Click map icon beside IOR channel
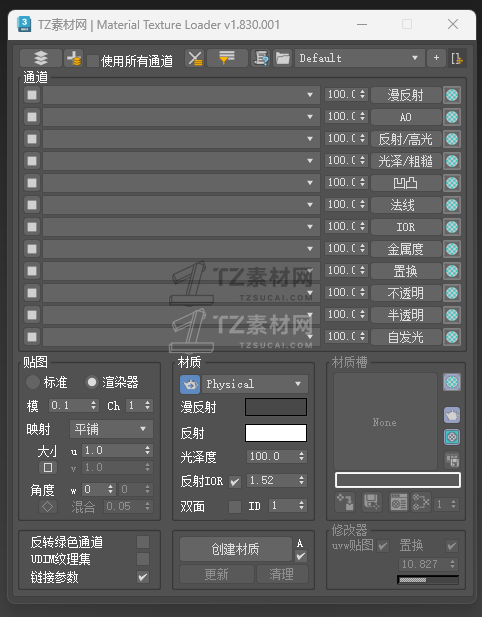This screenshot has height=617, width=482. pos(452,227)
